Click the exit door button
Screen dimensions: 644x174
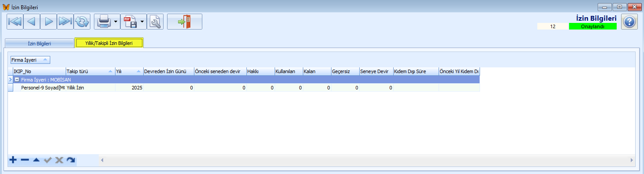[x=185, y=21]
